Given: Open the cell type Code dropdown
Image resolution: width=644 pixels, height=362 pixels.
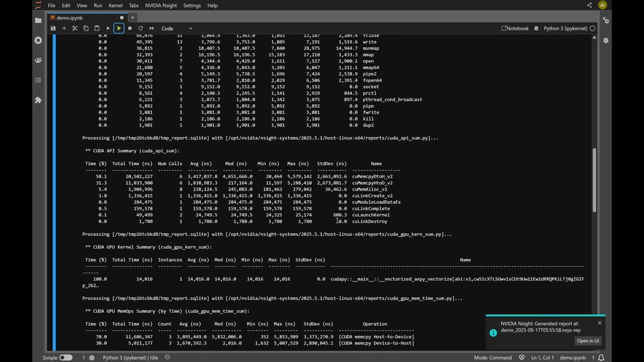Looking at the screenshot, I should 176,29.
